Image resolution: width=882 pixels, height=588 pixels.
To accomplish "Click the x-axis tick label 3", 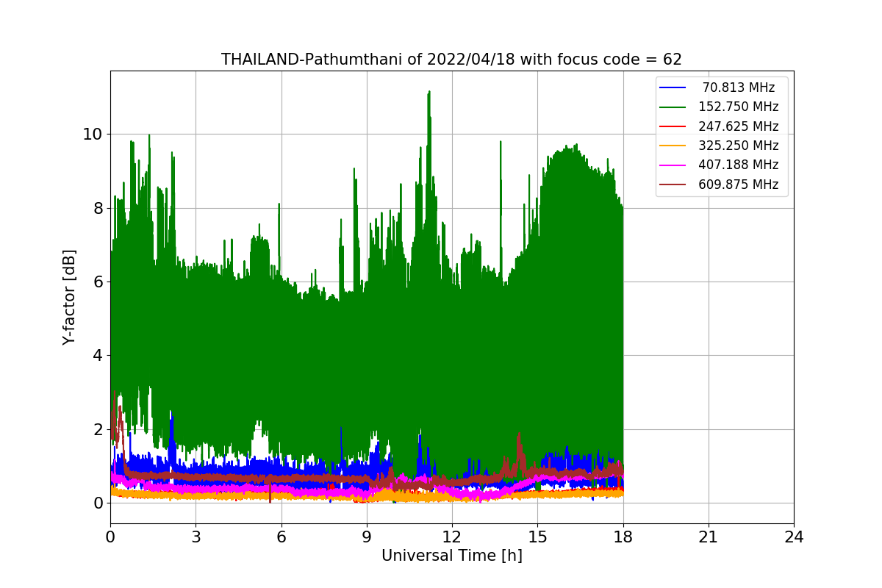I will click(x=196, y=537).
